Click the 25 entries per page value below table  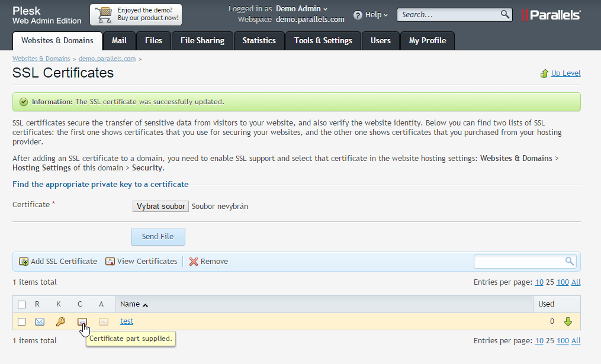[550, 341]
